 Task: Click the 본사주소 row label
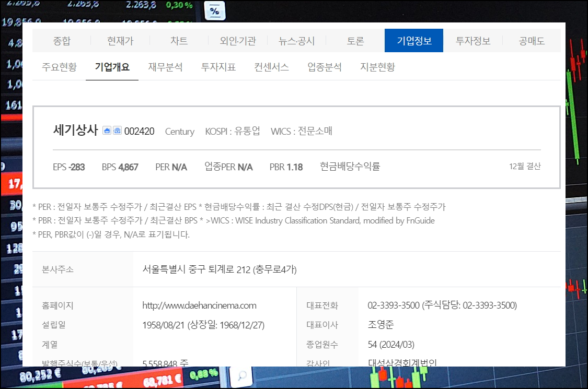tap(57, 269)
